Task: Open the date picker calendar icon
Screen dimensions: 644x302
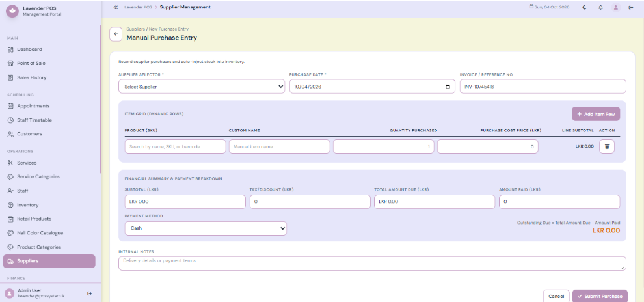Action: (448, 87)
